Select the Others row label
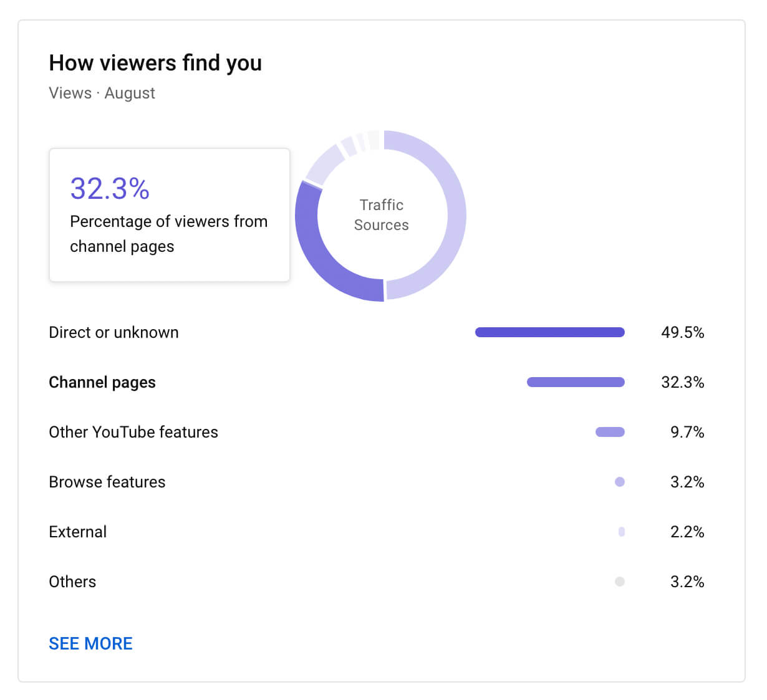 coord(72,582)
